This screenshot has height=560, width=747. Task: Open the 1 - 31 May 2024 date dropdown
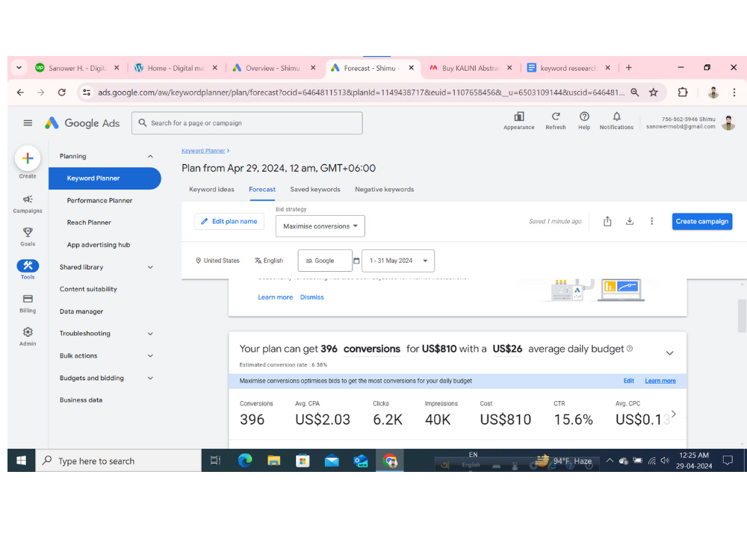coord(398,261)
